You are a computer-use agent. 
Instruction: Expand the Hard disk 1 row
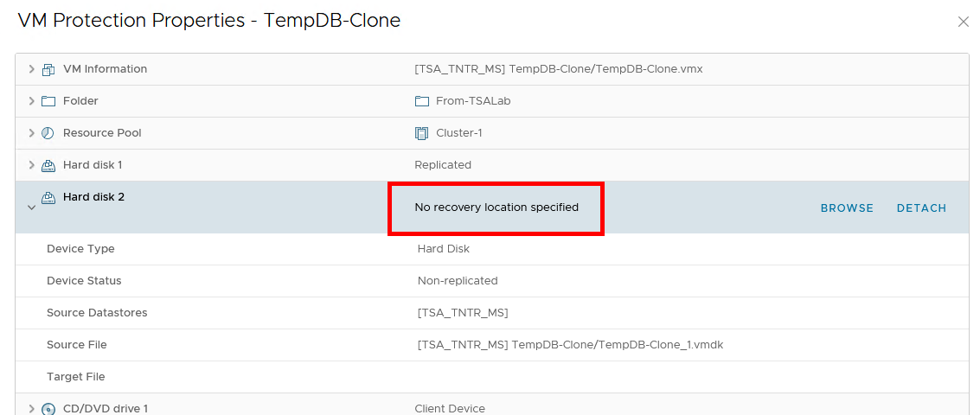32,165
